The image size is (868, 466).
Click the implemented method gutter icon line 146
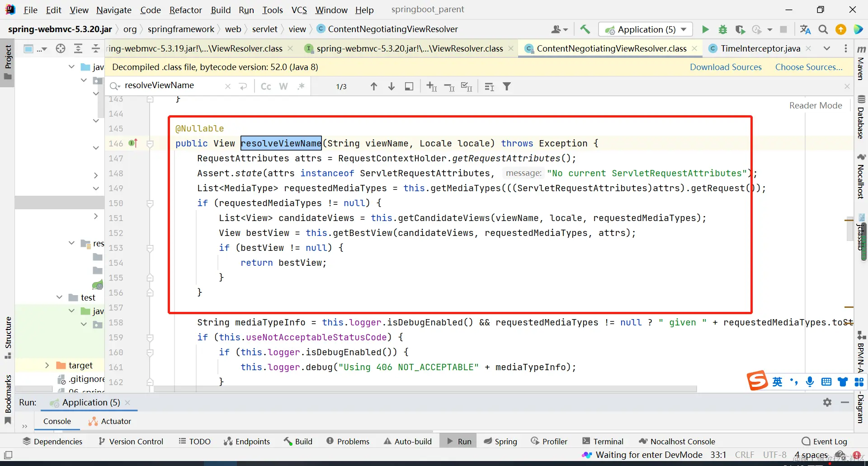pyautogui.click(x=133, y=143)
